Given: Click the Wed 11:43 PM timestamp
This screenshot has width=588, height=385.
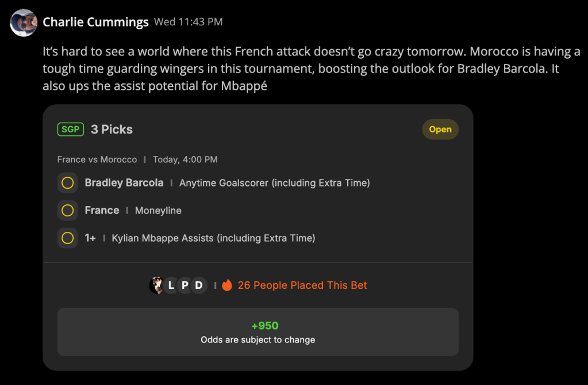Looking at the screenshot, I should [x=189, y=22].
